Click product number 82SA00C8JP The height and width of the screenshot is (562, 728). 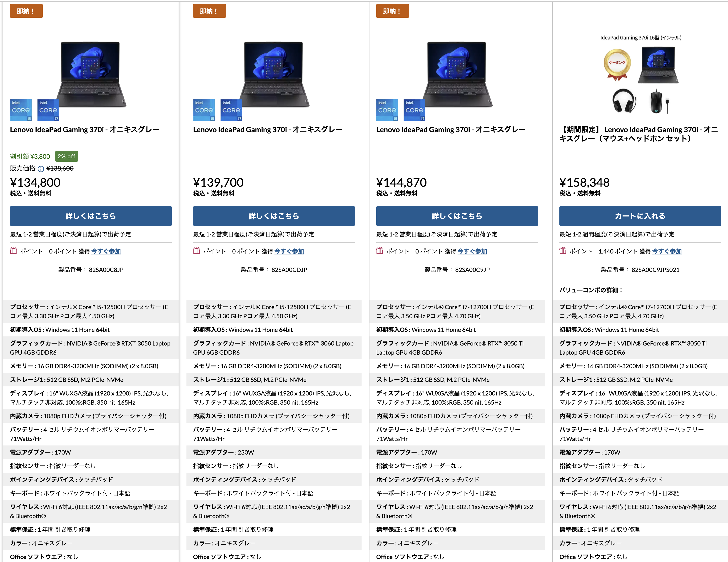tap(106, 270)
